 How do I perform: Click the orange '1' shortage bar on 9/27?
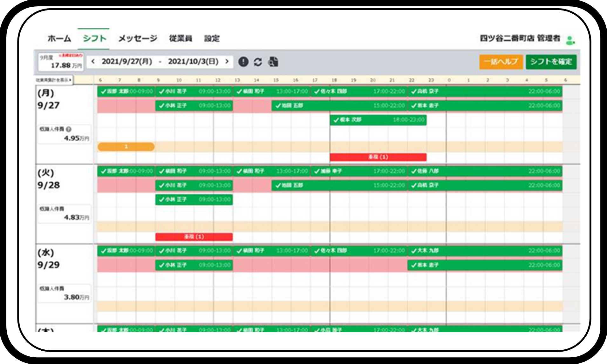(x=126, y=146)
